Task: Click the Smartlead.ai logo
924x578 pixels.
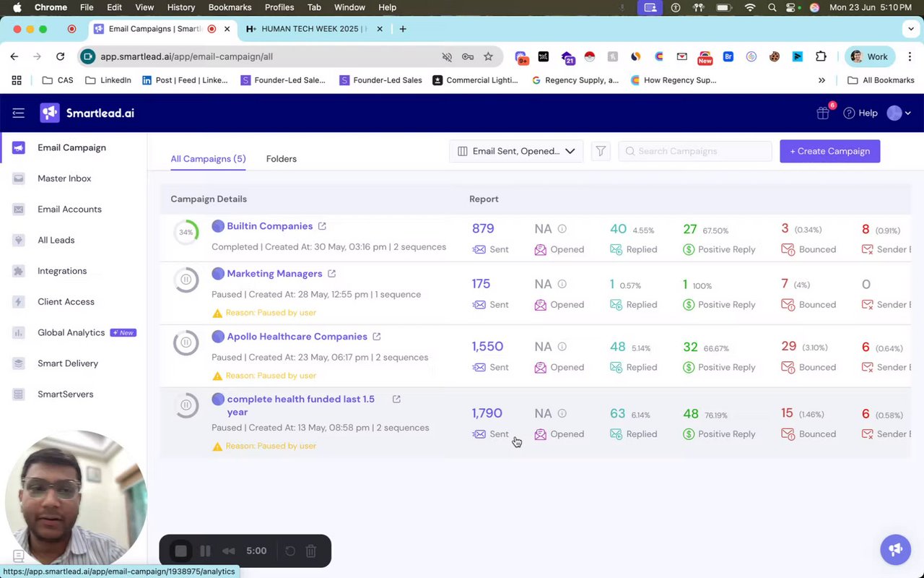Action: point(87,113)
